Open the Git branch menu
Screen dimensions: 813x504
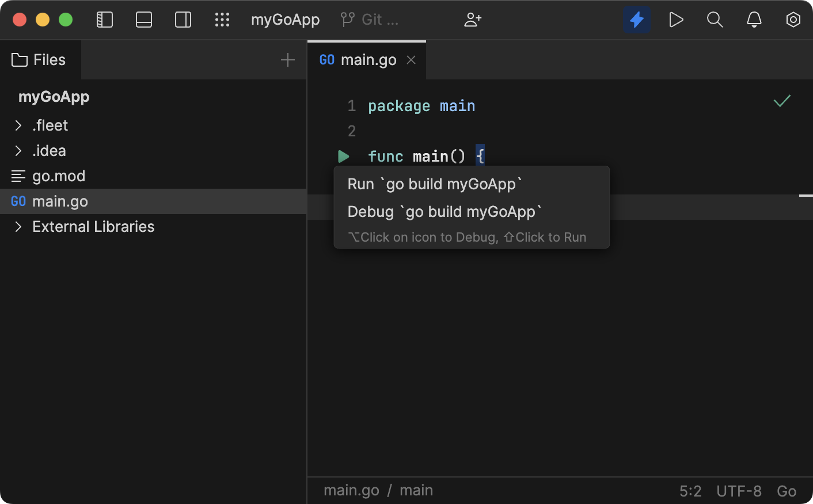tap(368, 19)
